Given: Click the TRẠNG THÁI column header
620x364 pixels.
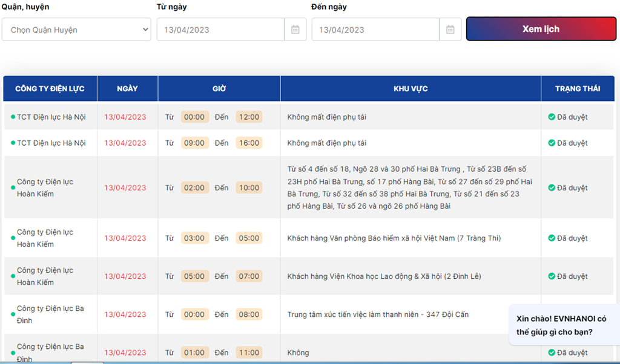Looking at the screenshot, I should click(578, 88).
